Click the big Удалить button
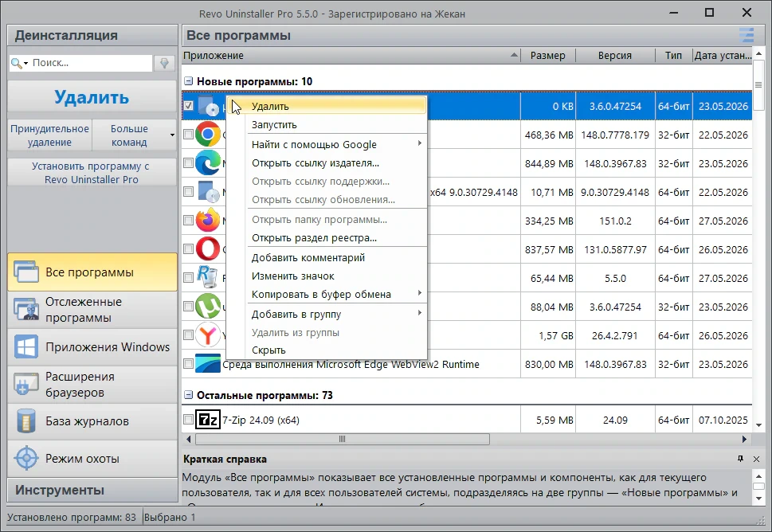Viewport: 772px width, 532px height. coord(92,97)
